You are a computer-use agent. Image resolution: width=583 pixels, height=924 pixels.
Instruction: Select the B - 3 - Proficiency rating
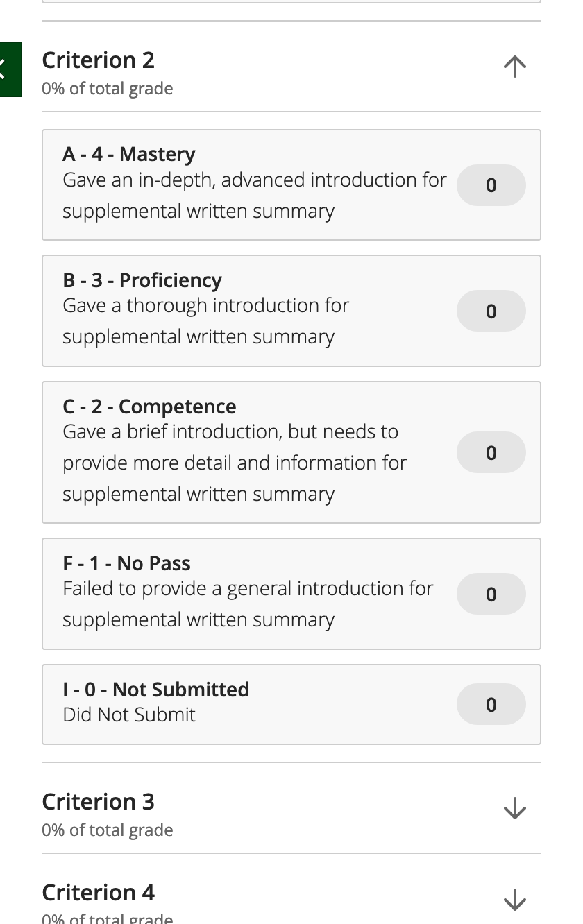pos(291,311)
